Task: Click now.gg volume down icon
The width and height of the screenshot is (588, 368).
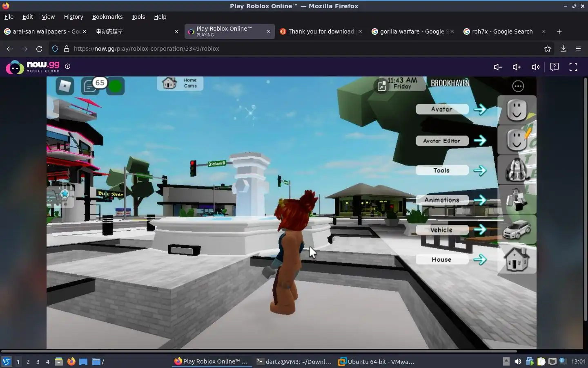Action: (498, 67)
